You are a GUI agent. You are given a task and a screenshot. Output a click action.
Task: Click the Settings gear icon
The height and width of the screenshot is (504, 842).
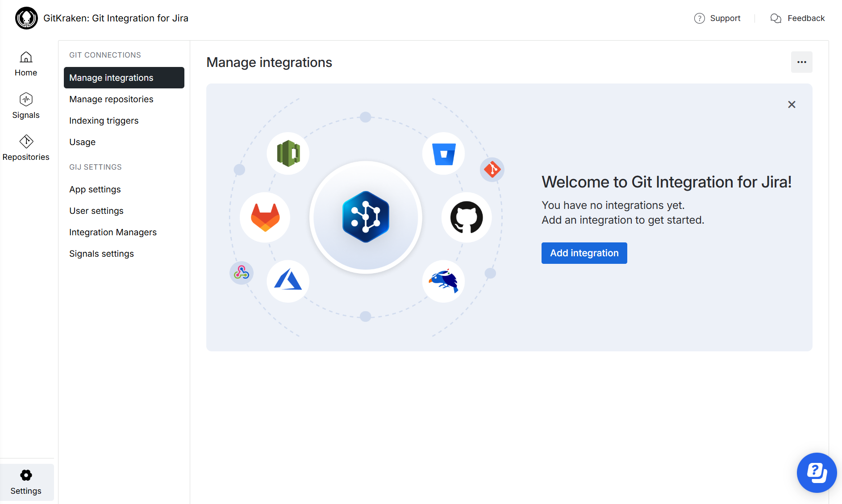tap(26, 475)
